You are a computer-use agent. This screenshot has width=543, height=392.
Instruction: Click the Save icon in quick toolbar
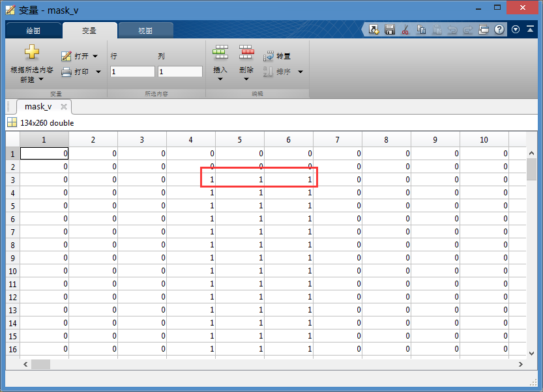tap(390, 30)
